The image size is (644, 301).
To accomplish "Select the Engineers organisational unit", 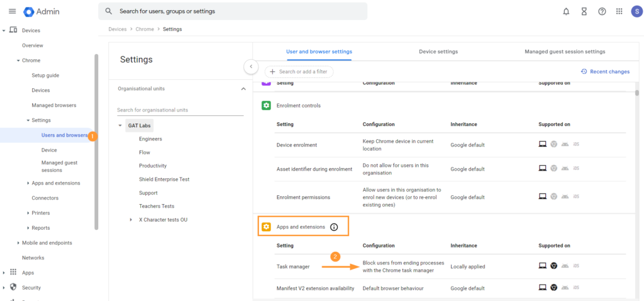I will [150, 139].
